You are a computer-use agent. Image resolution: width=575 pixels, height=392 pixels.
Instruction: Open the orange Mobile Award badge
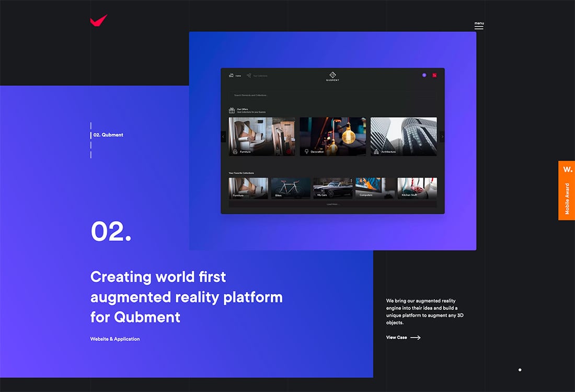coord(567,190)
